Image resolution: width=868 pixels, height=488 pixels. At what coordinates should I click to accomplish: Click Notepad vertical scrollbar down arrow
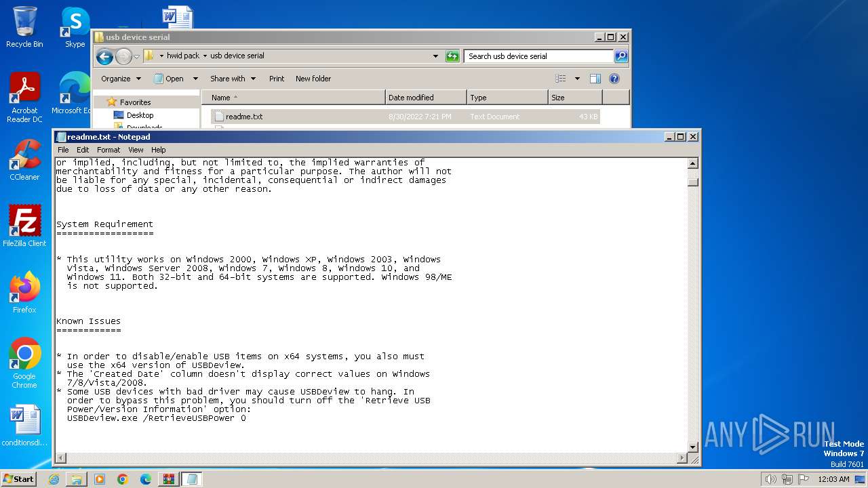pyautogui.click(x=693, y=447)
